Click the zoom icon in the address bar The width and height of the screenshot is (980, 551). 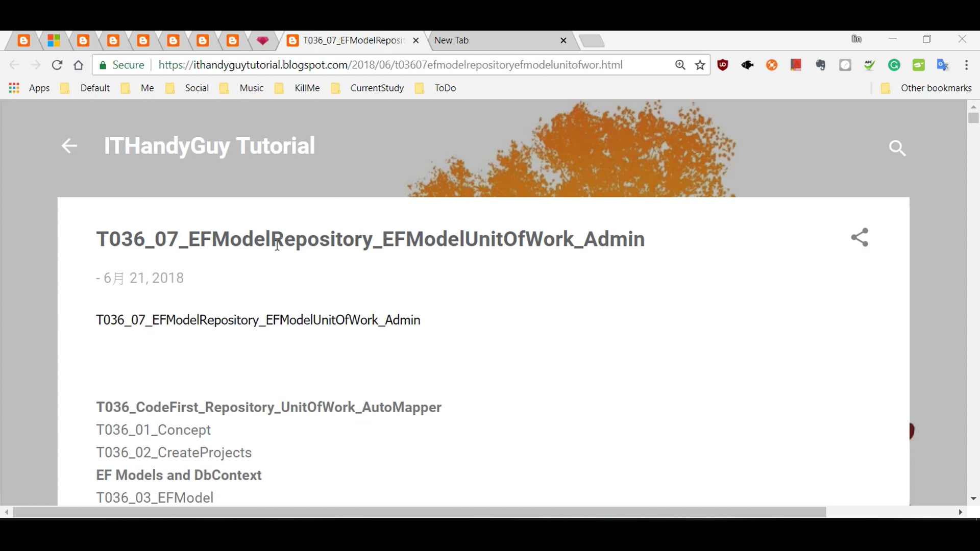[680, 65]
